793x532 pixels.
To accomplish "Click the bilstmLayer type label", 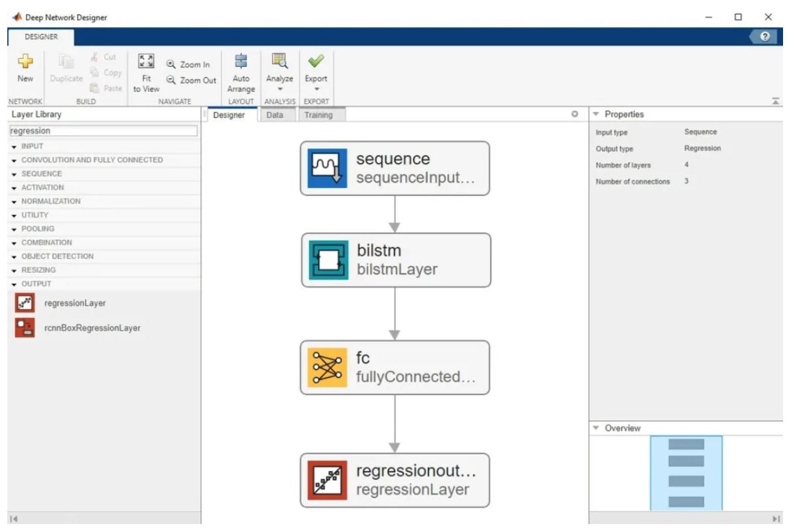I will click(397, 269).
